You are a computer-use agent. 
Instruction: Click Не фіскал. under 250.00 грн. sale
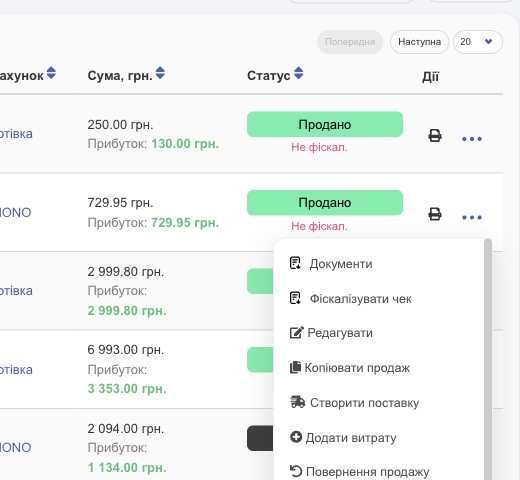pyautogui.click(x=319, y=147)
